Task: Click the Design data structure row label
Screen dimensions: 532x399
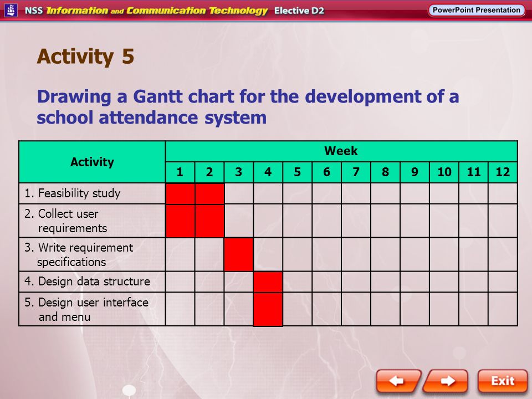Action: (x=87, y=282)
